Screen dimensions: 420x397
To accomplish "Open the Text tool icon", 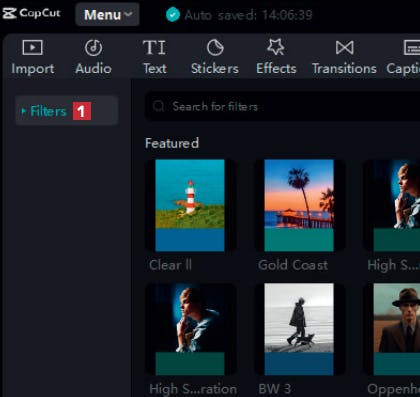I will coord(154,48).
